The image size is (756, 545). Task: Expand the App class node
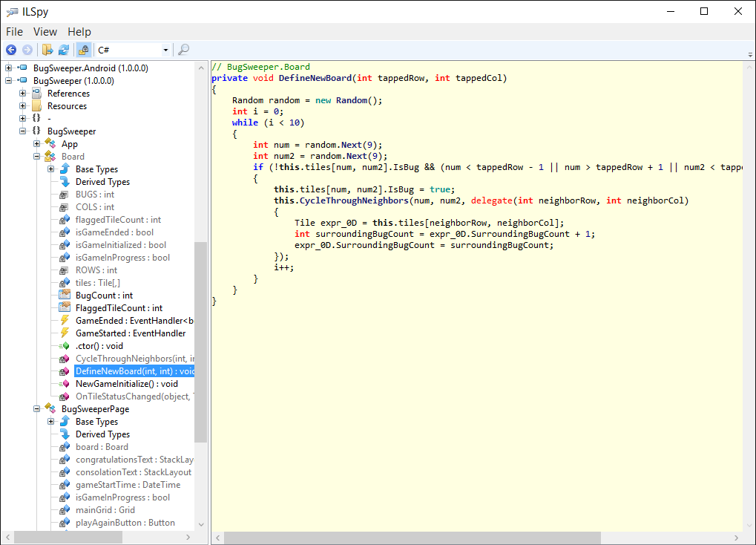point(36,144)
